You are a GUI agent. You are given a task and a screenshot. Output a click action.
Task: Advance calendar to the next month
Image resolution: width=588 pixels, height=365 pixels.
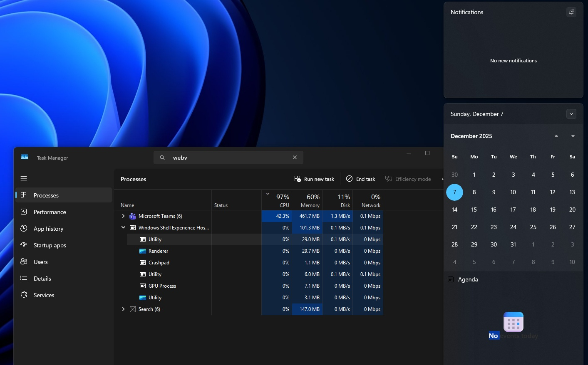[x=573, y=136]
